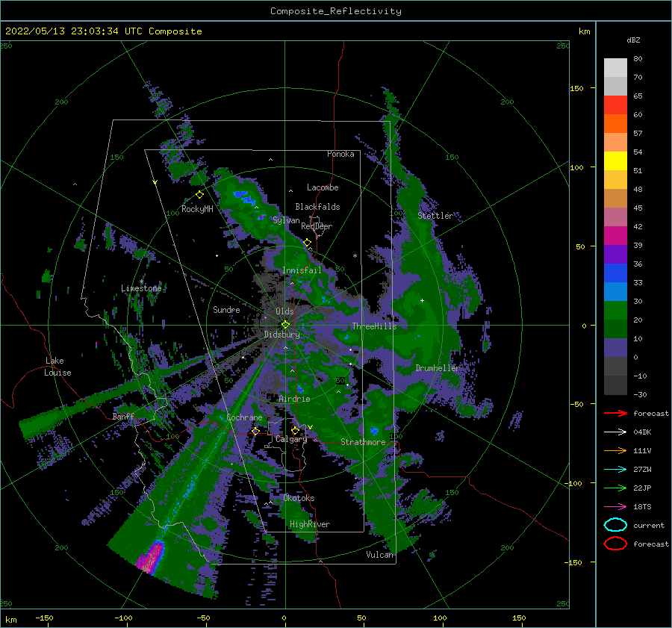Pick the yellow 54–51 dBZ swatch
Image resolution: width=672 pixels, height=628 pixels.
(615, 161)
